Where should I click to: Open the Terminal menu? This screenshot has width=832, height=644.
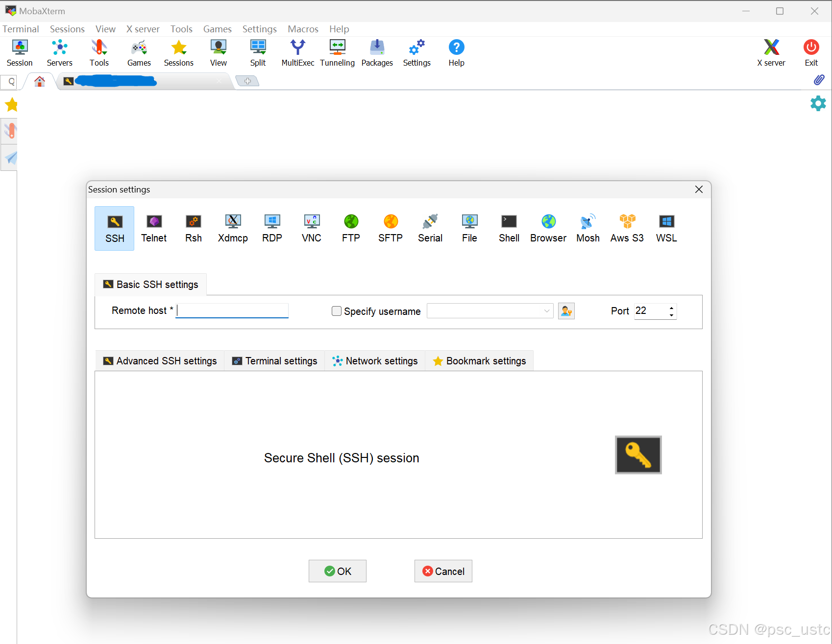tap(21, 29)
